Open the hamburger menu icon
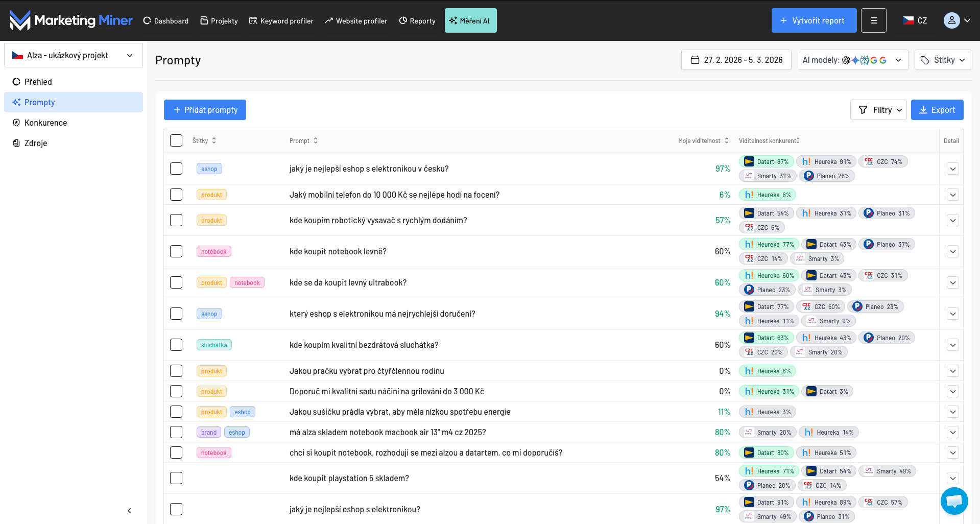The width and height of the screenshot is (980, 524). pos(873,20)
